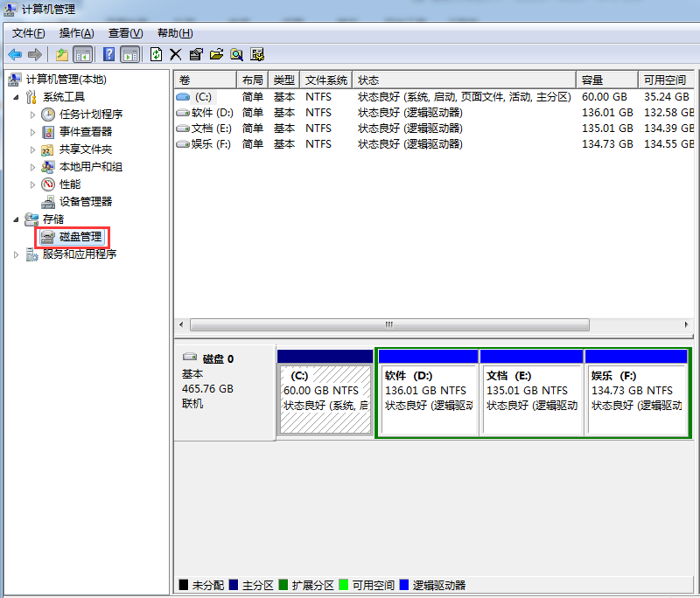Image resolution: width=700 pixels, height=598 pixels.
Task: Select the 软件 (D:) row in volume list
Action: (x=434, y=113)
